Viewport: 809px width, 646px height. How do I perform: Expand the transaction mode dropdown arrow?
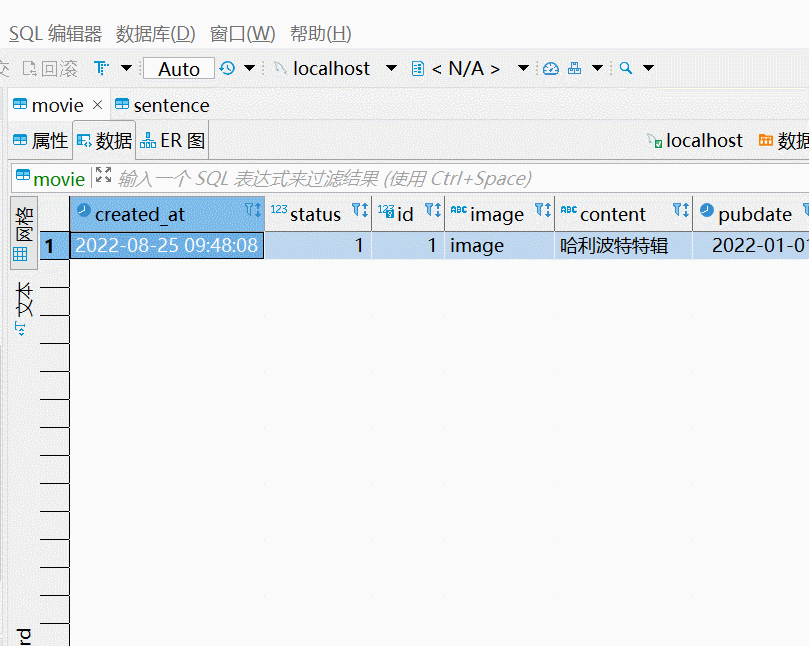(x=126, y=68)
